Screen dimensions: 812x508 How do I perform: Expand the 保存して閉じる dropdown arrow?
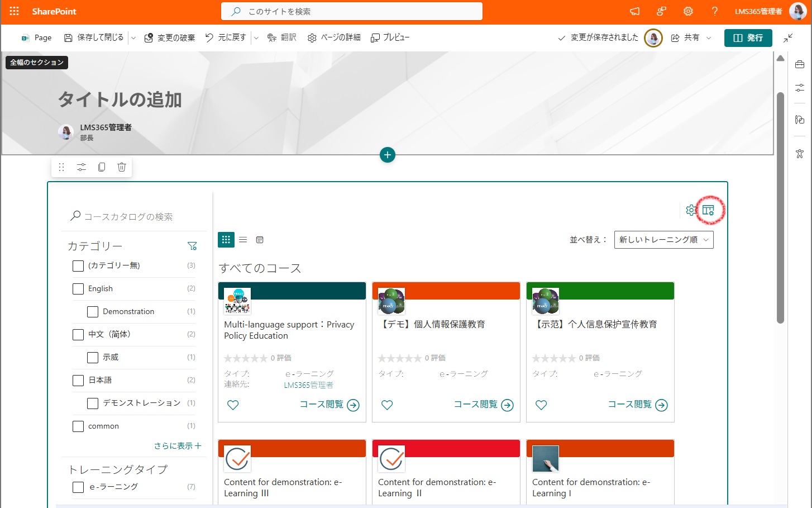133,38
